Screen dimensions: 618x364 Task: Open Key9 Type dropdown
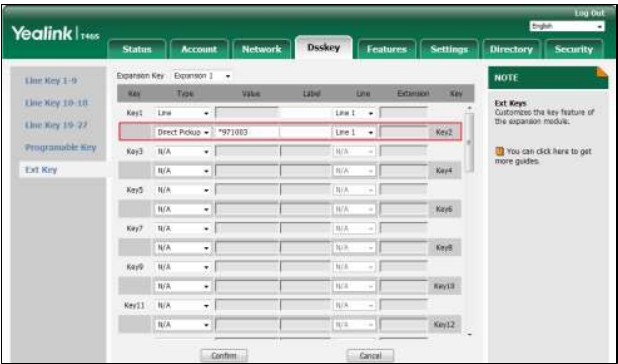(x=183, y=267)
